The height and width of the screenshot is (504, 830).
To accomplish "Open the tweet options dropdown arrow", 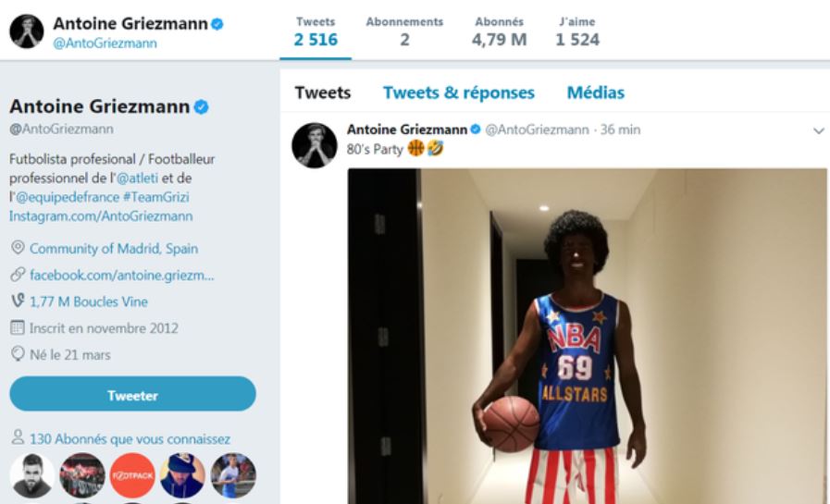I will coord(818,131).
